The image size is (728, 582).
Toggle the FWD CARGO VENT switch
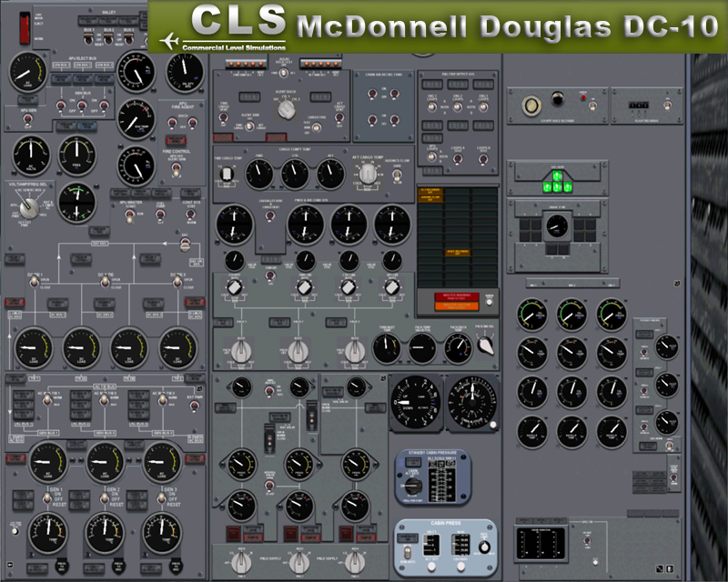coord(223,117)
